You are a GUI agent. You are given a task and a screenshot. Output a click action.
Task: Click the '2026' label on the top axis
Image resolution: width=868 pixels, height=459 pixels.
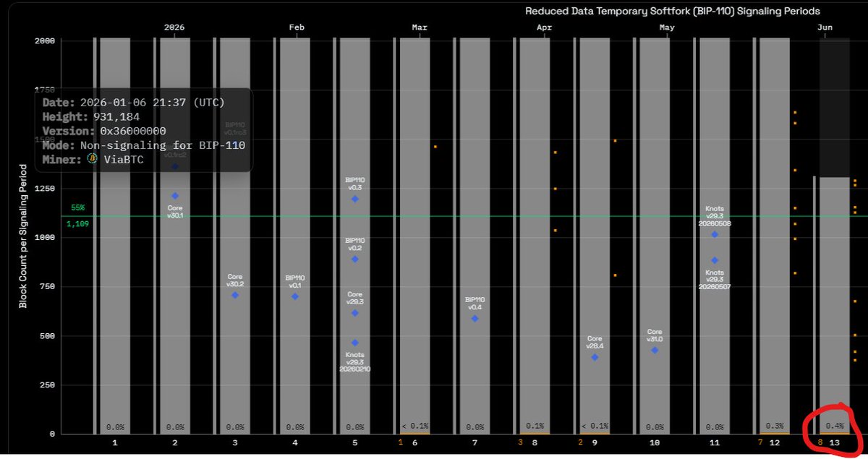pyautogui.click(x=174, y=27)
